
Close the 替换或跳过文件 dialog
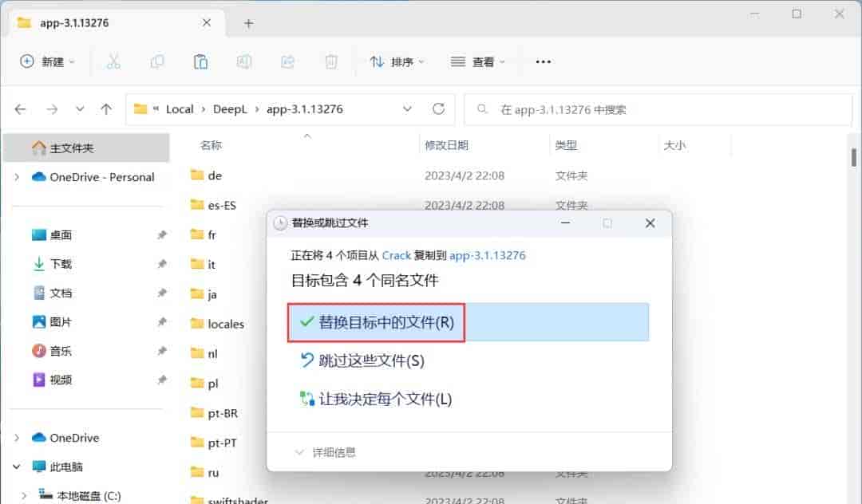click(x=650, y=223)
